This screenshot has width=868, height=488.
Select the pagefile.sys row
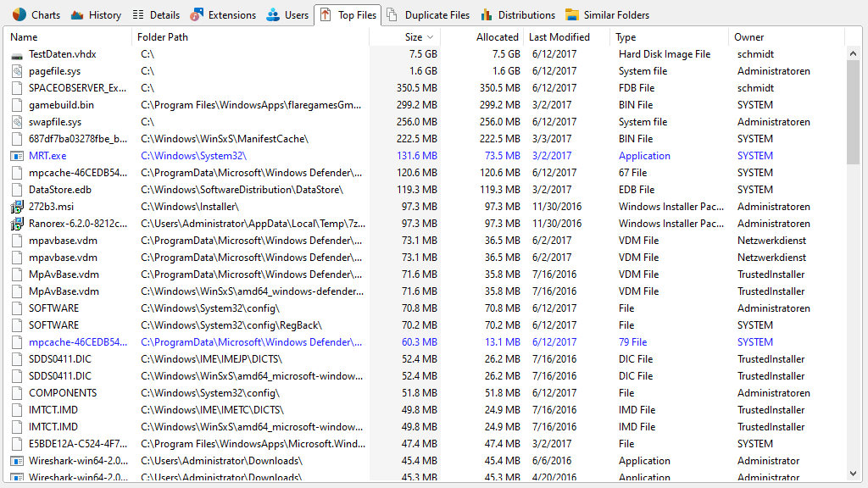(55, 71)
